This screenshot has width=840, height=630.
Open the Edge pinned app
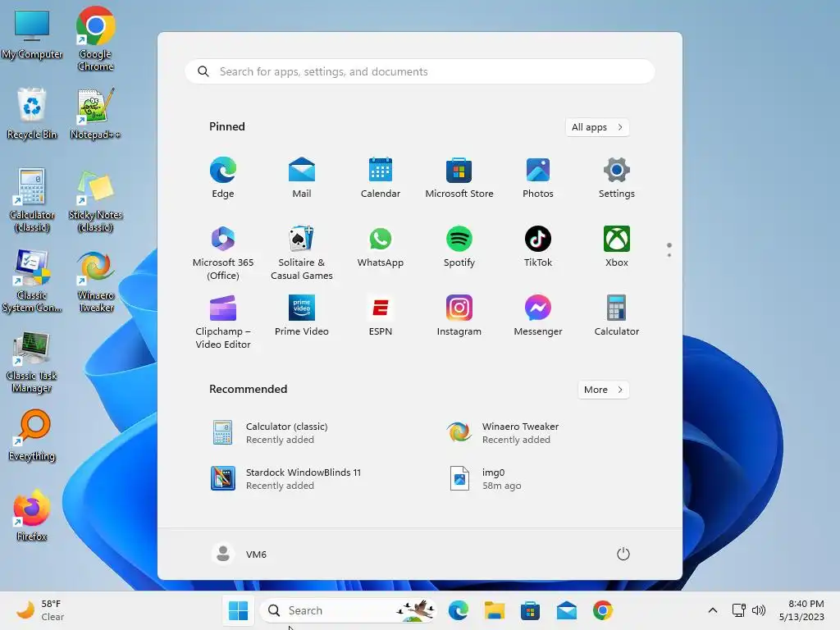coord(223,178)
